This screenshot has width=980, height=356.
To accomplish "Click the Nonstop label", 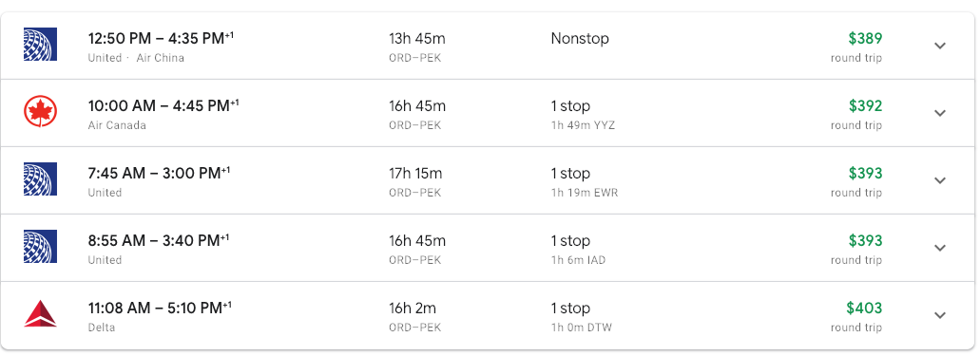I will pos(580,39).
